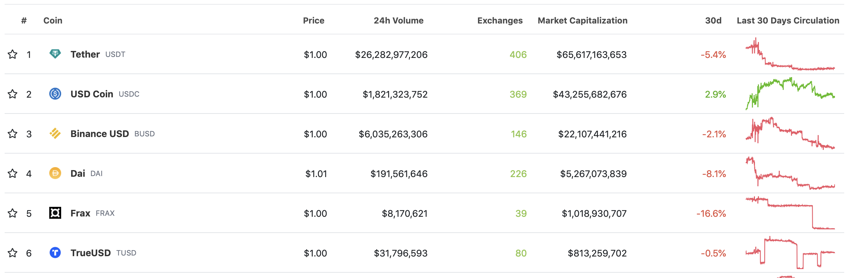Favorite Tether with the star icon

[x=13, y=54]
